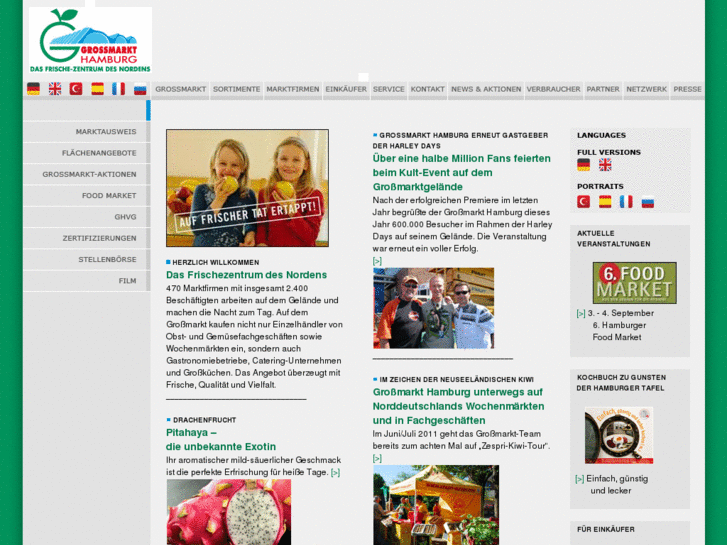The image size is (727, 545).
Task: Click the yellow market stall photo
Action: 436,505
